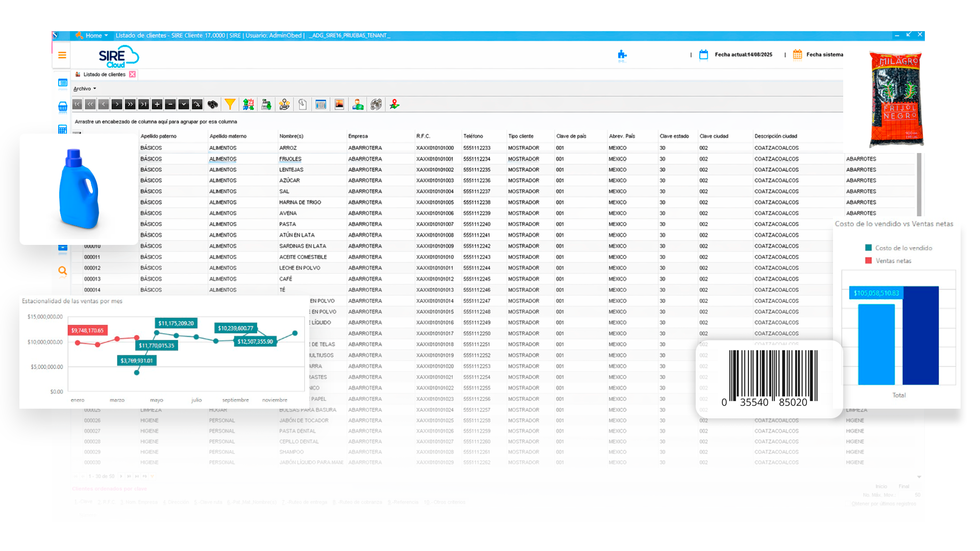
Task: Click the Fecha sistema calendar icon
Action: click(x=797, y=55)
